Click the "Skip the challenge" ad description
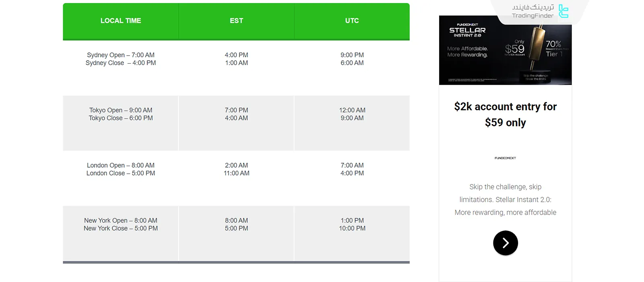The height and width of the screenshot is (282, 644). (505, 199)
